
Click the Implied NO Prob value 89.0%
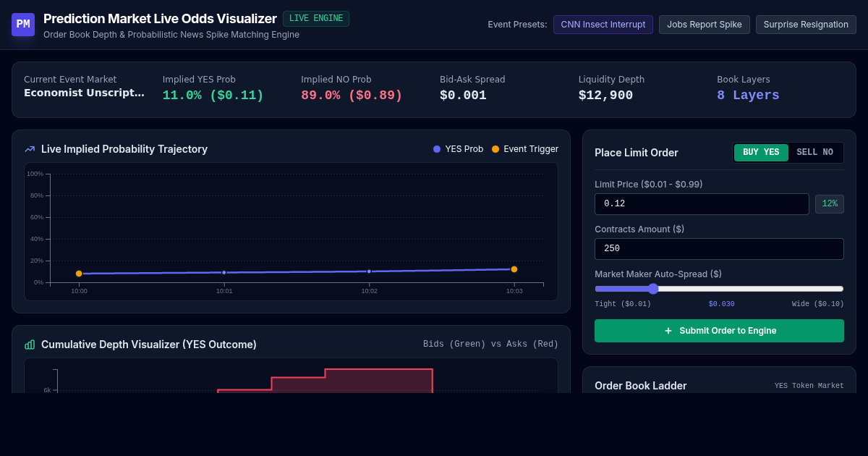click(352, 96)
